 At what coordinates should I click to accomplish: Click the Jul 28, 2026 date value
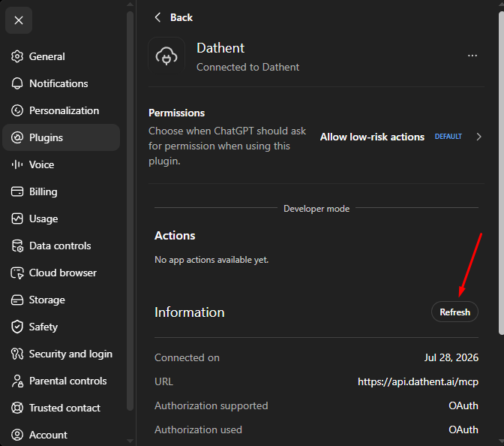451,357
